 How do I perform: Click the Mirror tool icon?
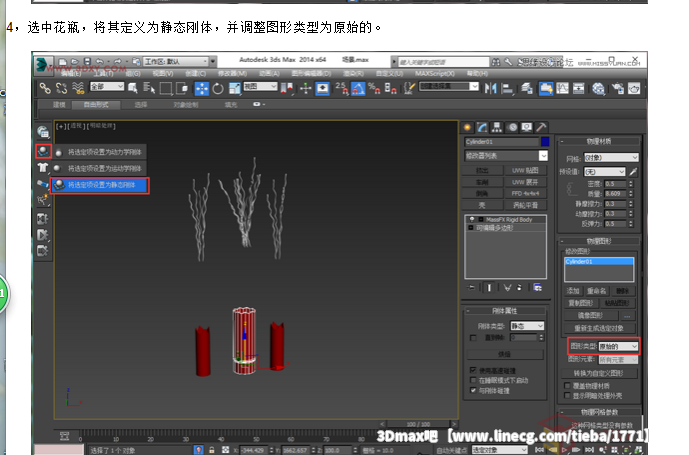[x=490, y=88]
